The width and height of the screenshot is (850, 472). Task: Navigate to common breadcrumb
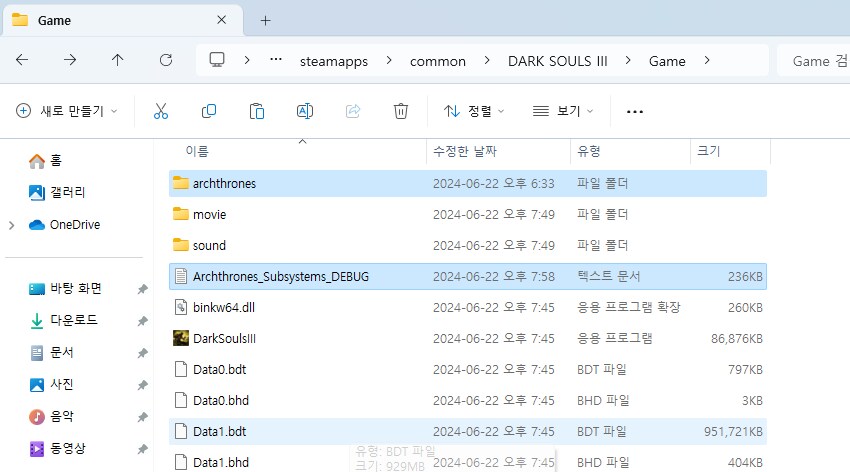tap(438, 61)
